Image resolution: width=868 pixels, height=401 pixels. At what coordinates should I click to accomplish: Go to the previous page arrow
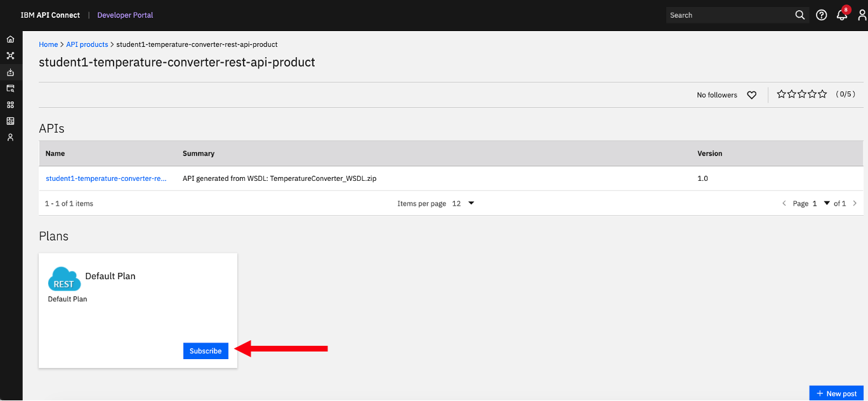(x=785, y=204)
